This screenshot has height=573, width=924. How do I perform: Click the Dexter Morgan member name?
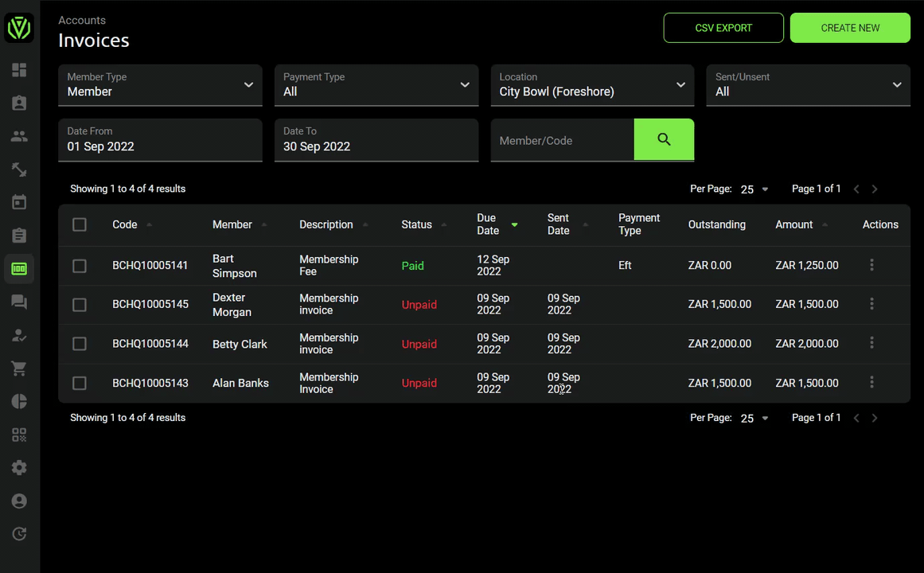click(232, 305)
